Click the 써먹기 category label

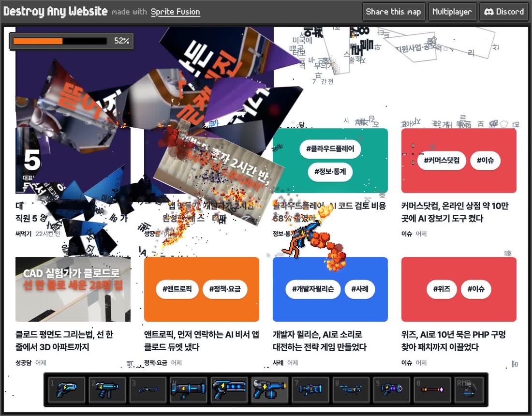23,234
